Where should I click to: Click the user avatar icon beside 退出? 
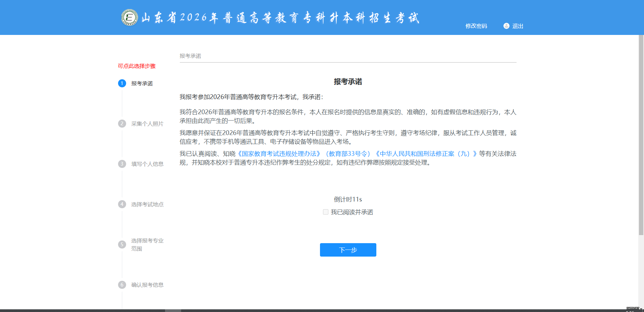[506, 26]
